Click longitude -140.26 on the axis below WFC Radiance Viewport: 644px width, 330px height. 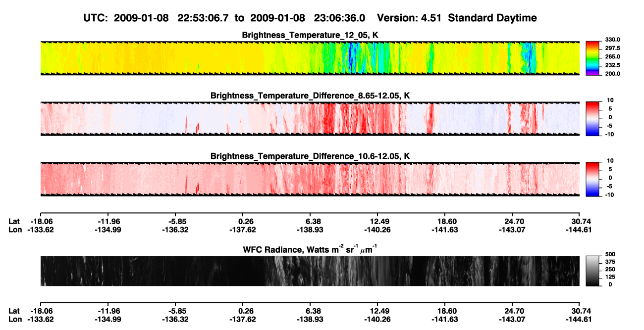(377, 319)
